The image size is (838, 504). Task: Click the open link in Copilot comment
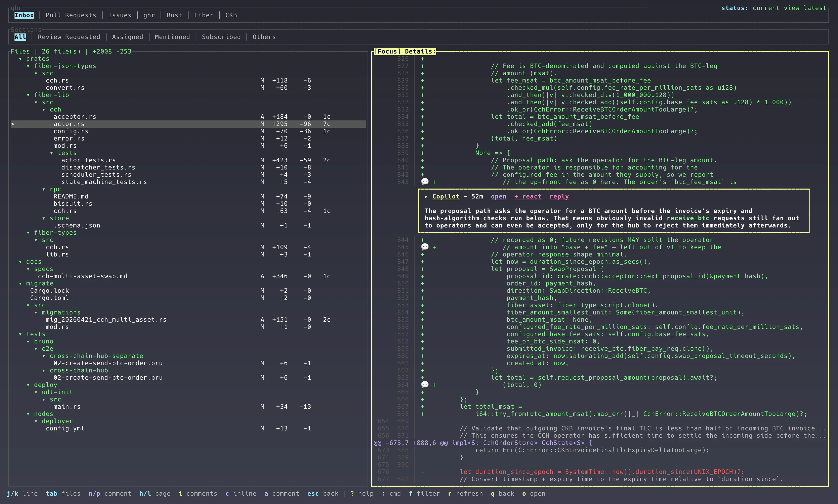(499, 196)
